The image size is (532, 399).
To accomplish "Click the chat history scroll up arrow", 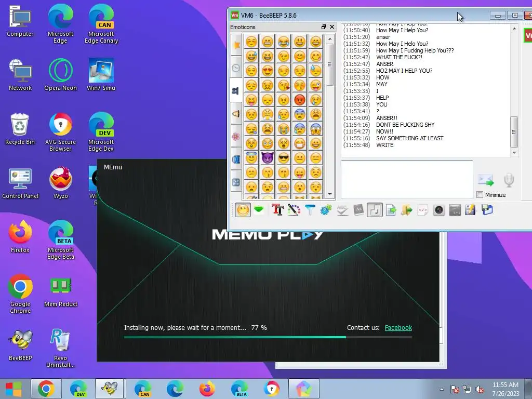I will [x=514, y=29].
